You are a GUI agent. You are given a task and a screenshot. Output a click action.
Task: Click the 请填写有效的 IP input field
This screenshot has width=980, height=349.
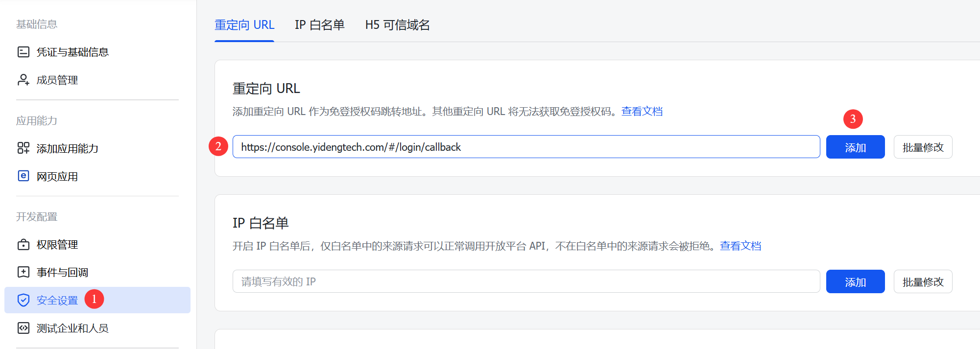point(526,281)
